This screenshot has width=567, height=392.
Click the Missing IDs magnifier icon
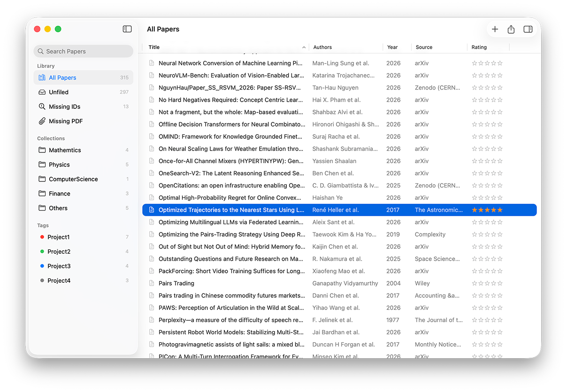point(42,107)
